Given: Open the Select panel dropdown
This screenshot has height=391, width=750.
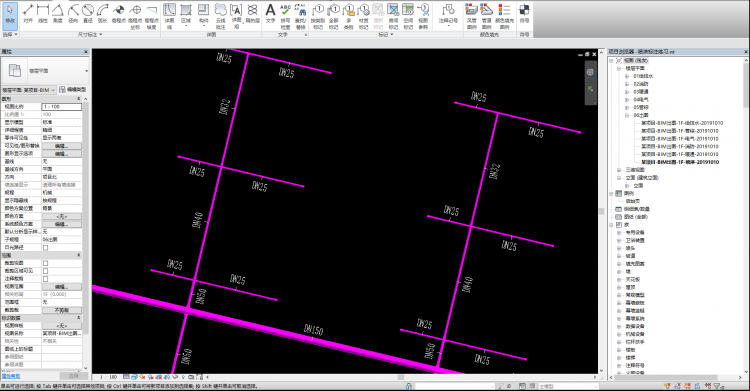Looking at the screenshot, I should (10, 34).
